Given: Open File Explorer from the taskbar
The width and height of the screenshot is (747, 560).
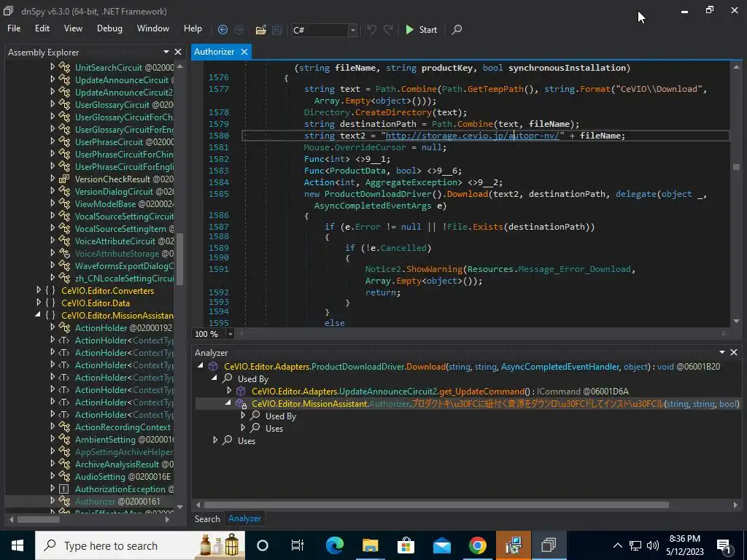Looking at the screenshot, I should point(370,545).
